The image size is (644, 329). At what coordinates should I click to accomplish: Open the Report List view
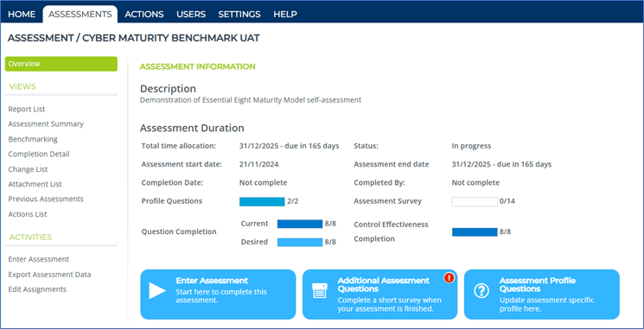(x=27, y=109)
